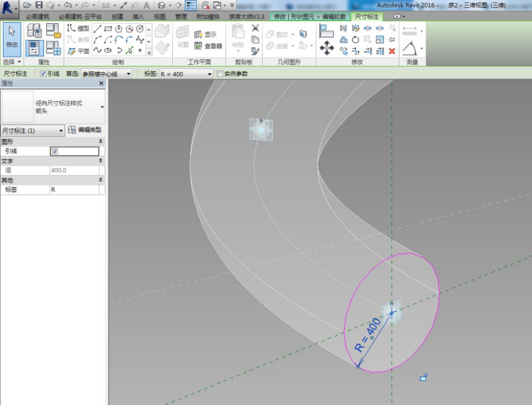The height and width of the screenshot is (405, 532).
Task: Enable the 实例参数 checkbox
Action: coord(220,74)
